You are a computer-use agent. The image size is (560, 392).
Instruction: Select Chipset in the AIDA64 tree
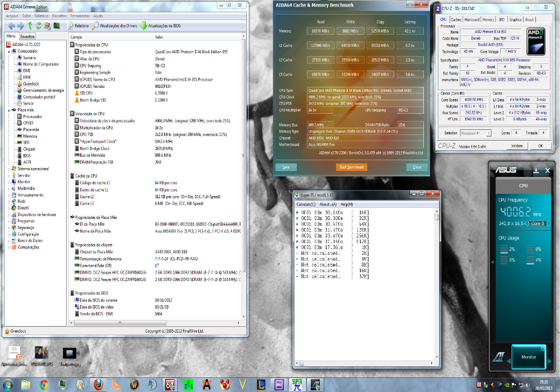coord(29,149)
